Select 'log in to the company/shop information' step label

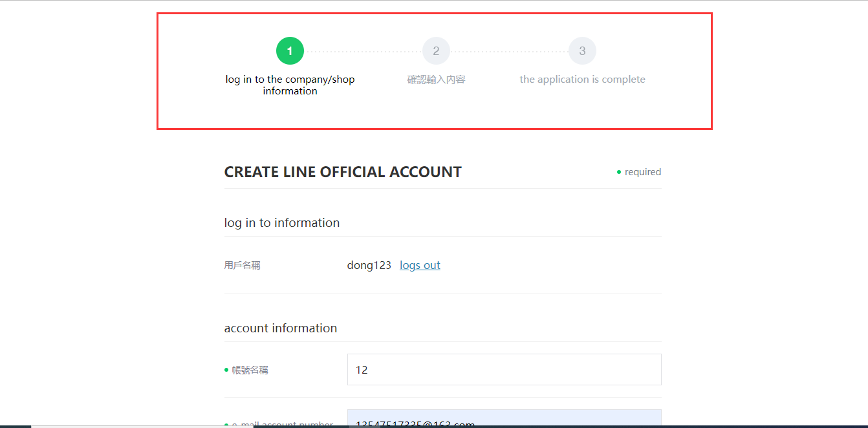point(290,85)
